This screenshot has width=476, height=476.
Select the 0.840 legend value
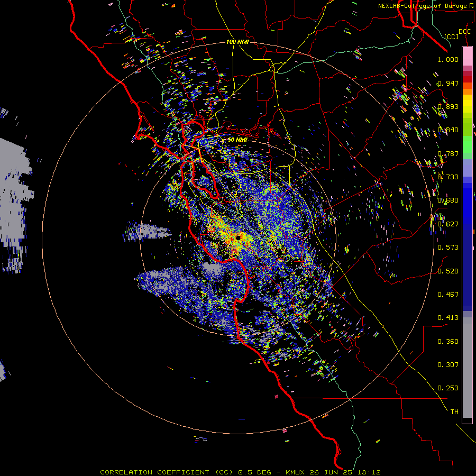(x=448, y=130)
